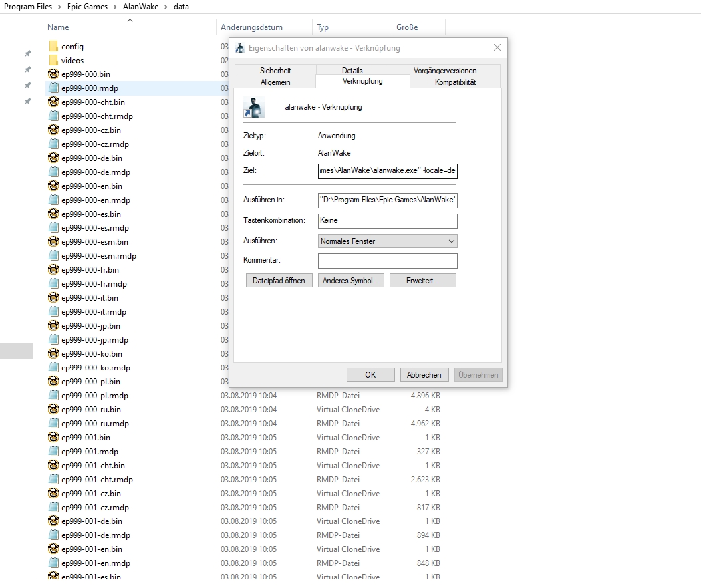
Task: Click the Ziel target path field
Action: [388, 171]
